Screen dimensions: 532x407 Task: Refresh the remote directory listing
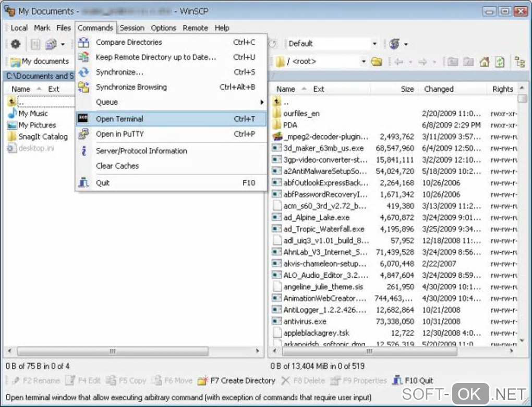click(500, 61)
